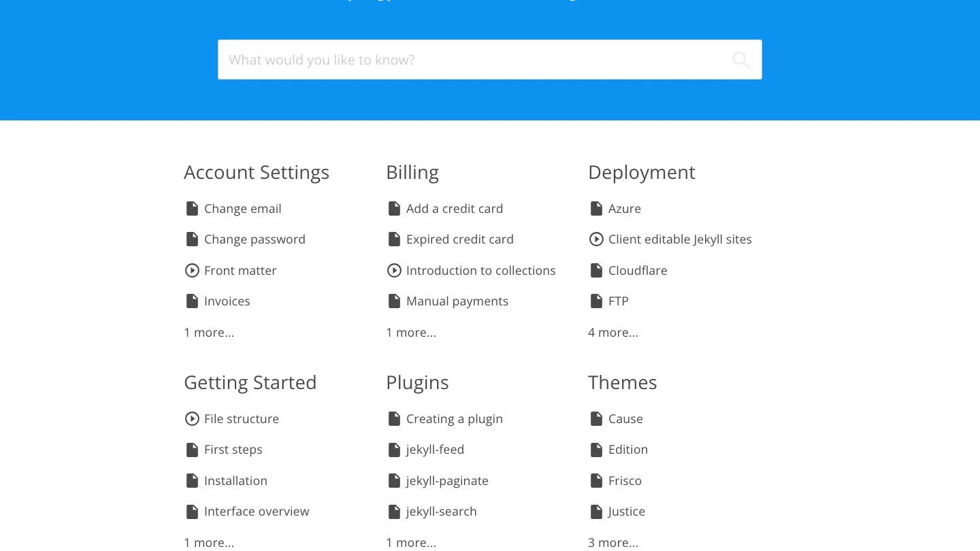Click the document icon beside jekyll-feed

coord(394,450)
